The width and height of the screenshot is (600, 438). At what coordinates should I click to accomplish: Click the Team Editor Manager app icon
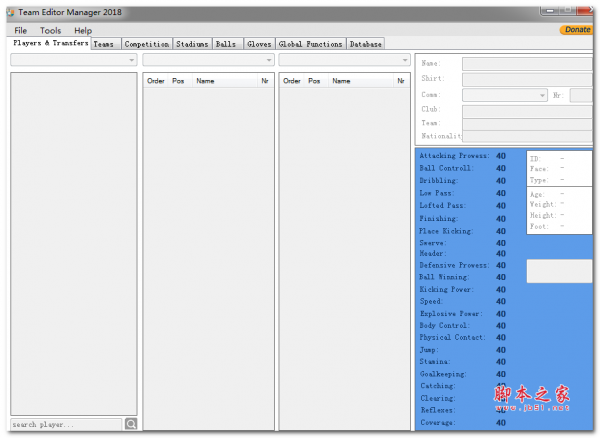coord(10,12)
